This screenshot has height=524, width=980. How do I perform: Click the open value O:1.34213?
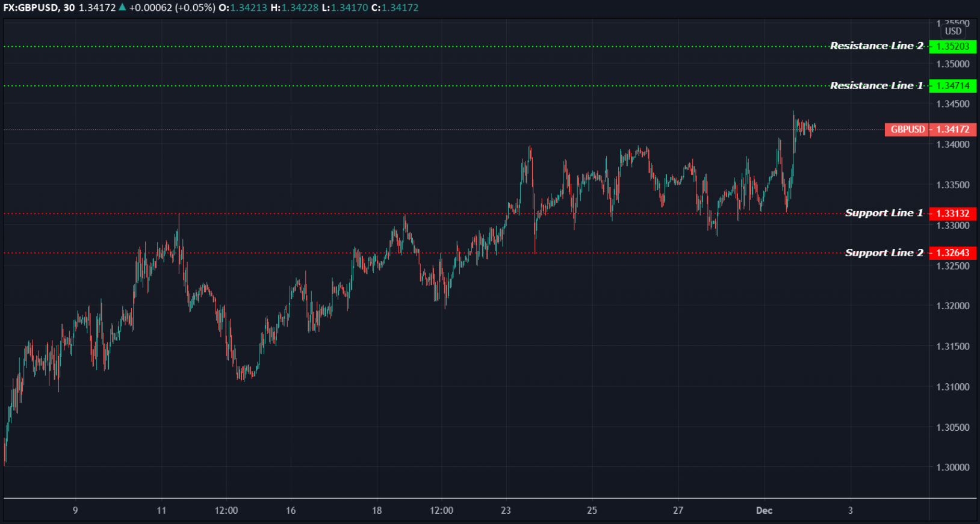pyautogui.click(x=243, y=8)
